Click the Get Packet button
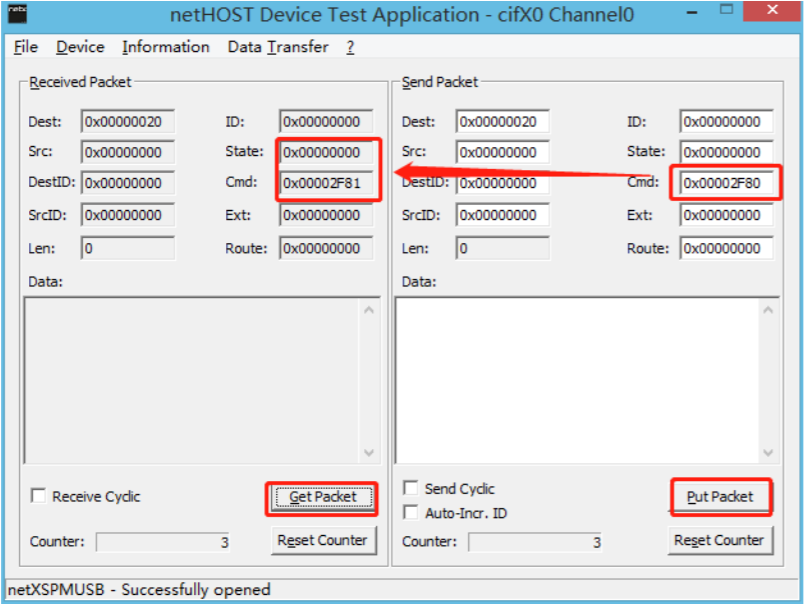The image size is (808, 608). click(x=323, y=497)
